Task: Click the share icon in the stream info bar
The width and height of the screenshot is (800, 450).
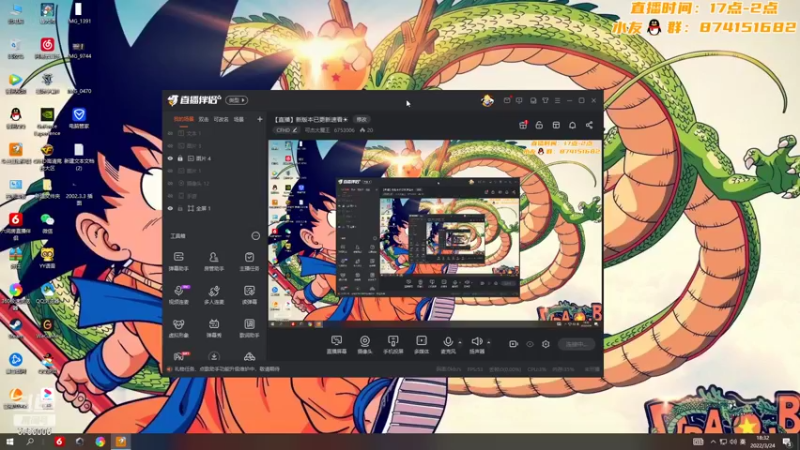Action: (589, 125)
